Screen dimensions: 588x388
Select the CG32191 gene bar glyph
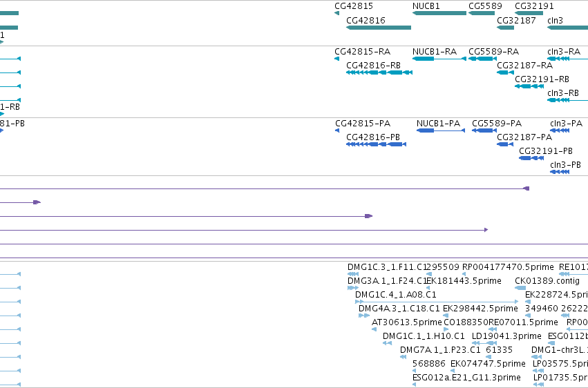pyautogui.click(x=529, y=13)
